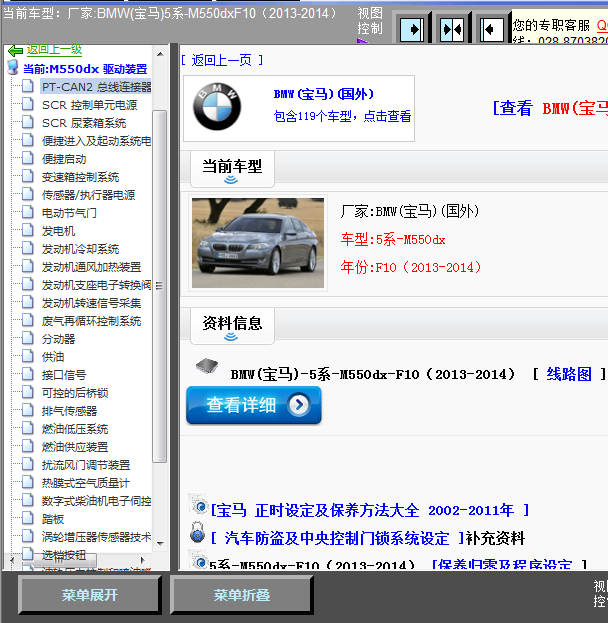The image size is (608, 623).
Task: Click the tree panel scroll-up arrow
Action: click(x=160, y=54)
